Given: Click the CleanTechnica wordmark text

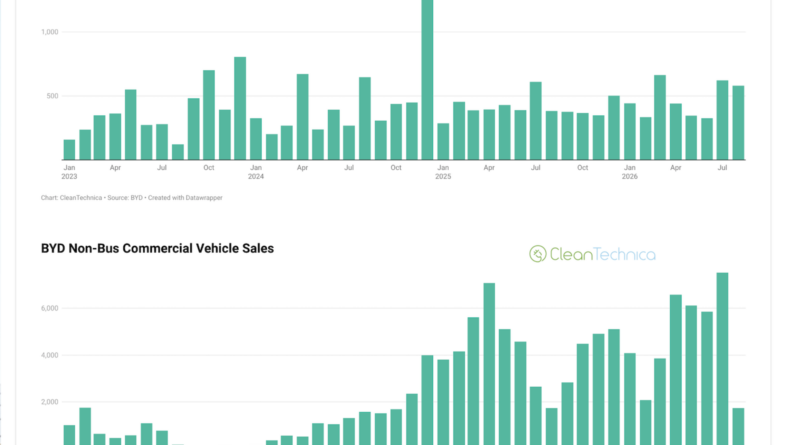Looking at the screenshot, I should coord(603,254).
